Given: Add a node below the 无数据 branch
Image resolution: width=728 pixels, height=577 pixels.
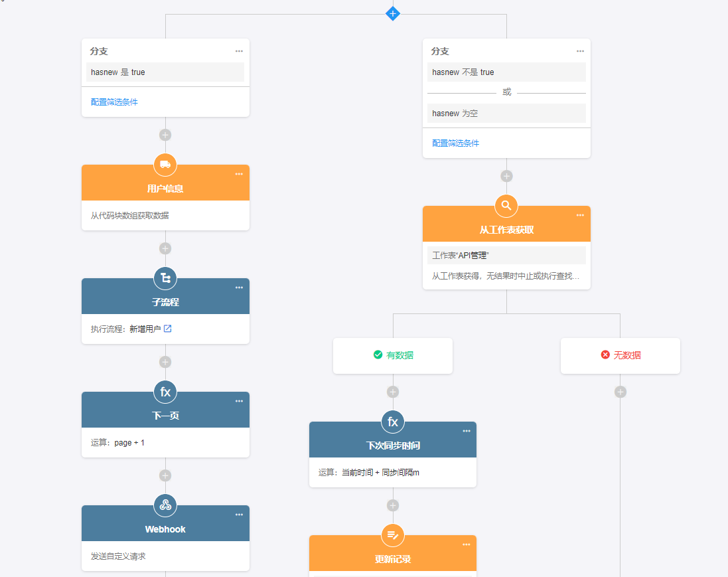Looking at the screenshot, I should click(x=620, y=392).
